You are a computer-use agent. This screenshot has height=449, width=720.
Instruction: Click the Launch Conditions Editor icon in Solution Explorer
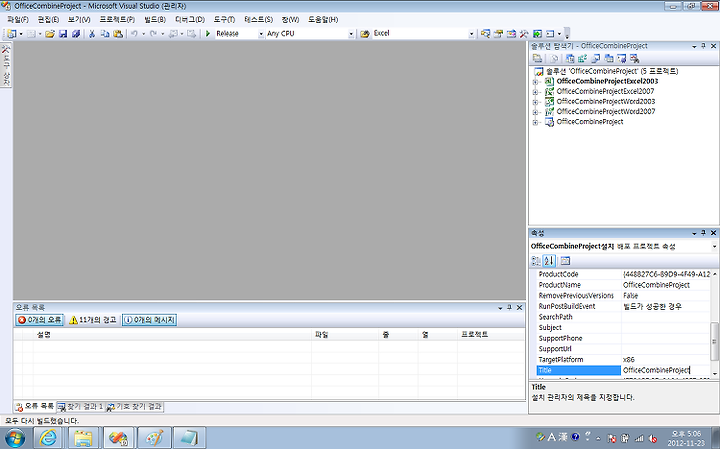(x=635, y=58)
